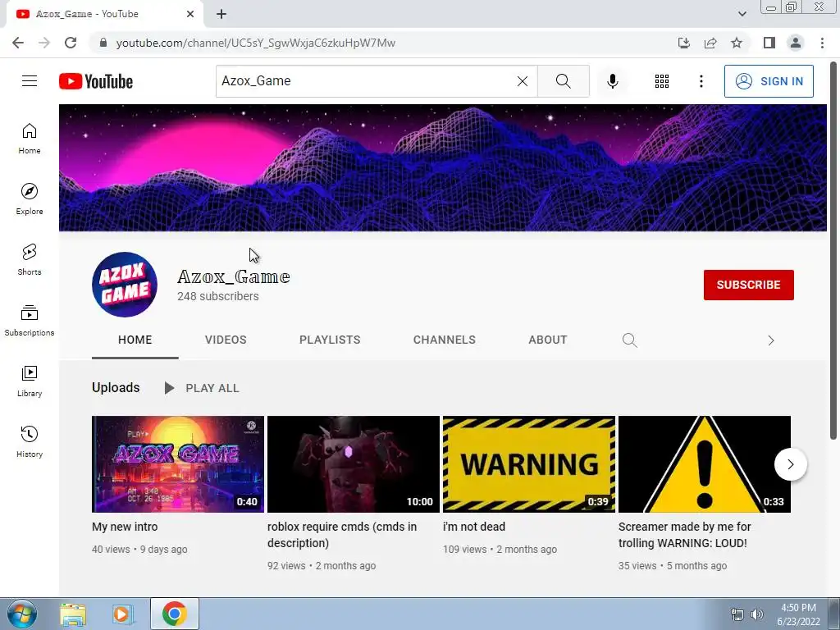Start voice search with microphone icon
Image resolution: width=840 pixels, height=630 pixels.
pyautogui.click(x=612, y=81)
